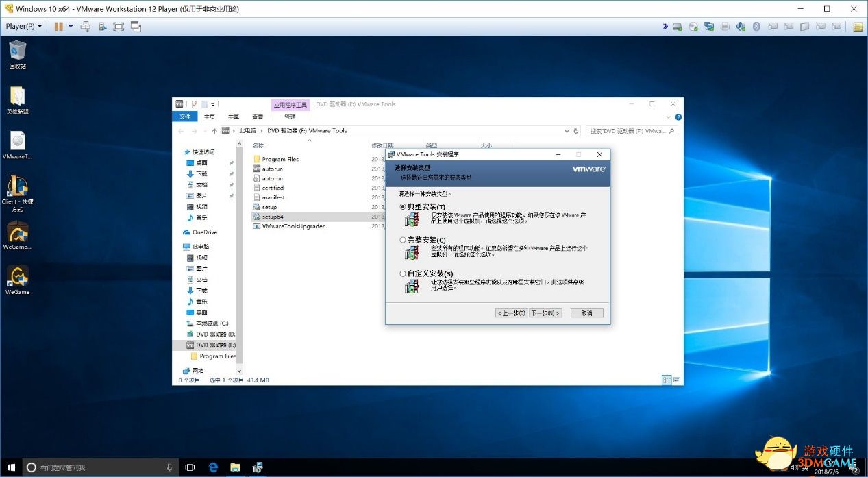This screenshot has height=477, width=868.
Task: Open the dropdown arrow beside the pause button
Action: 71,27
